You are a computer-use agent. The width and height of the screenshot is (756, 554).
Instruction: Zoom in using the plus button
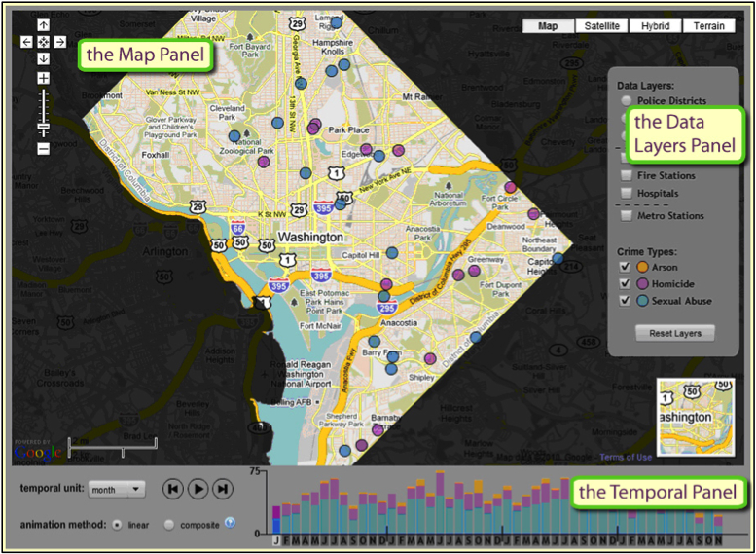[x=43, y=78]
